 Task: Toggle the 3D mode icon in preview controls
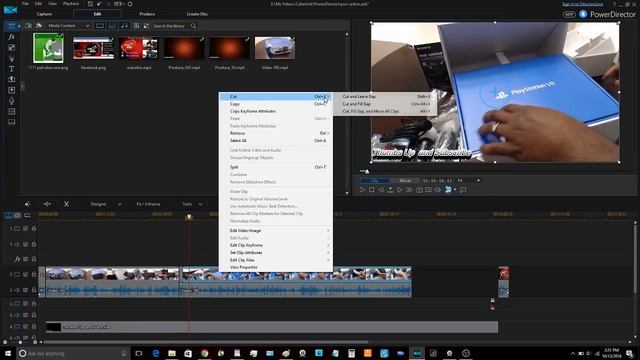pos(448,190)
